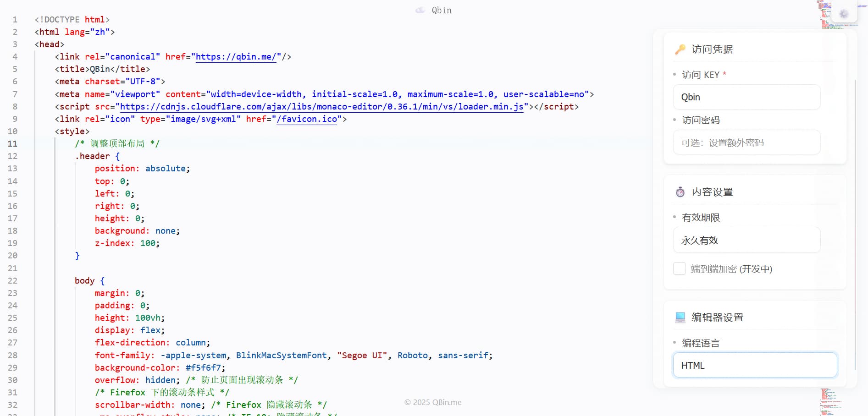This screenshot has width=868, height=416.
Task: Click the Qbin title text at top
Action: pyautogui.click(x=442, y=10)
